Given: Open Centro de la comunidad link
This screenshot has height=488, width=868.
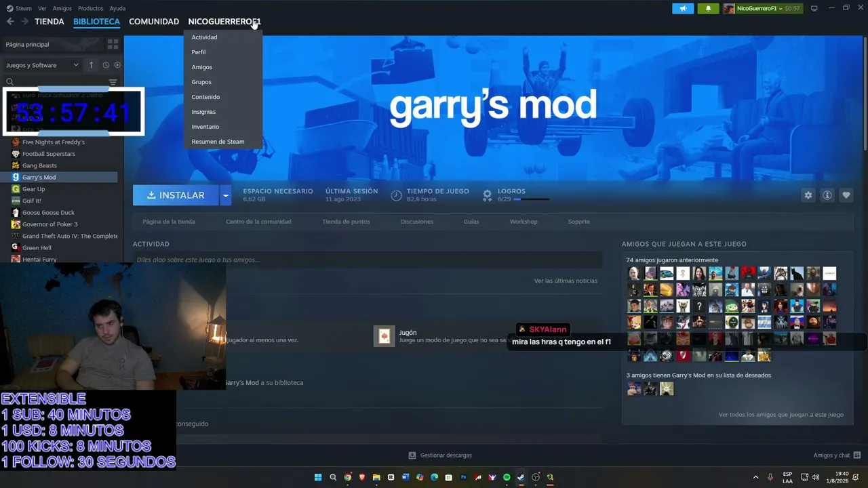Looking at the screenshot, I should (x=258, y=222).
